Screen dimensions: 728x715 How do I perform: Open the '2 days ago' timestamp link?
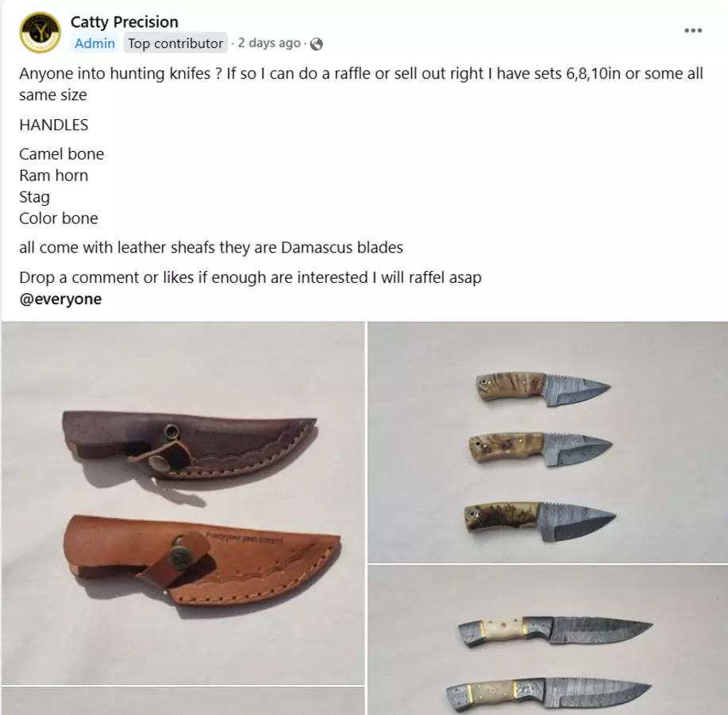click(269, 43)
